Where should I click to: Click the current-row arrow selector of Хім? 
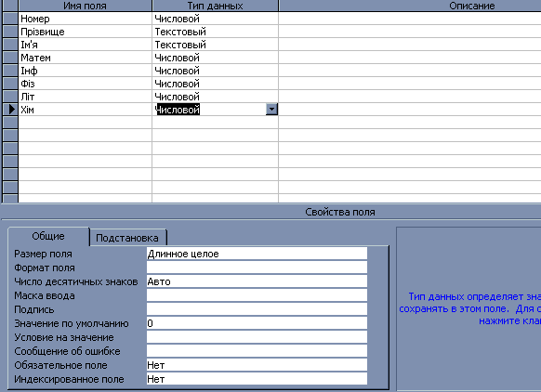pyautogui.click(x=10, y=110)
